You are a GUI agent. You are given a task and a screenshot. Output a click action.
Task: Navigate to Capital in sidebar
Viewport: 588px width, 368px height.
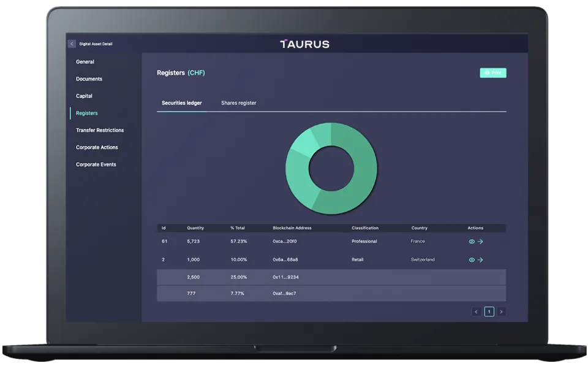tap(85, 96)
